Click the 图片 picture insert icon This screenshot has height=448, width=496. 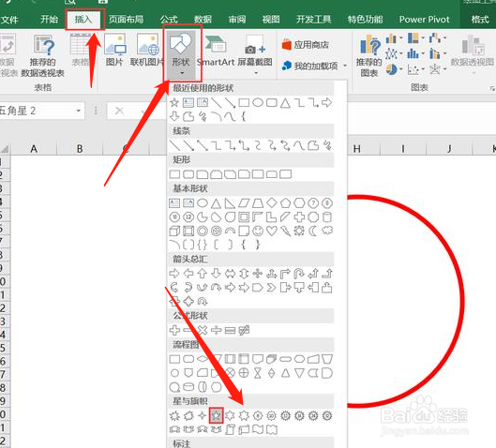[114, 50]
